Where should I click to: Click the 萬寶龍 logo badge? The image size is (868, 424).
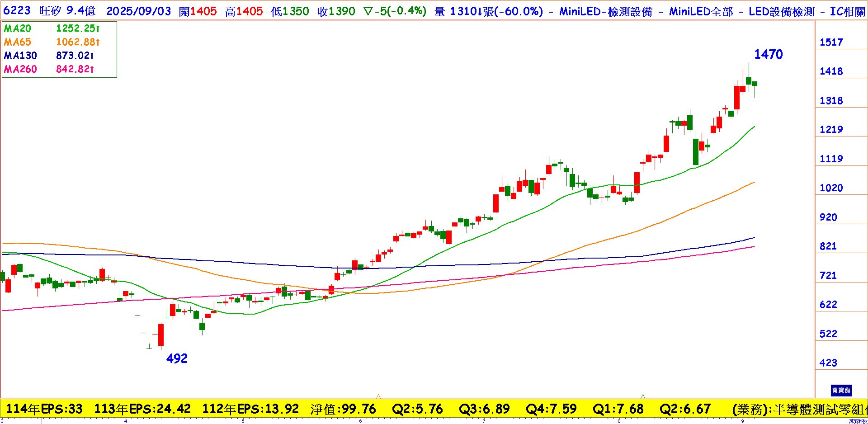pos(841,390)
